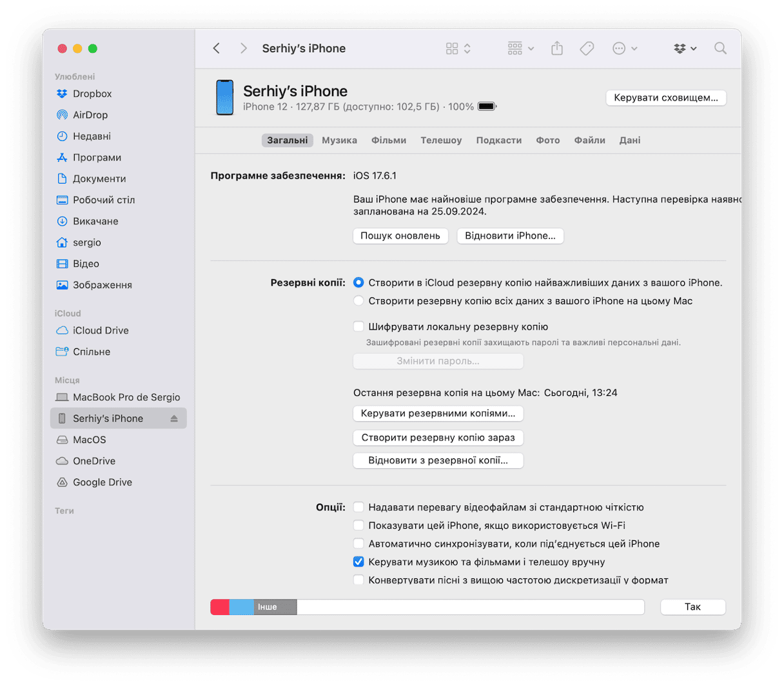Go forward with the right chevron

[243, 48]
